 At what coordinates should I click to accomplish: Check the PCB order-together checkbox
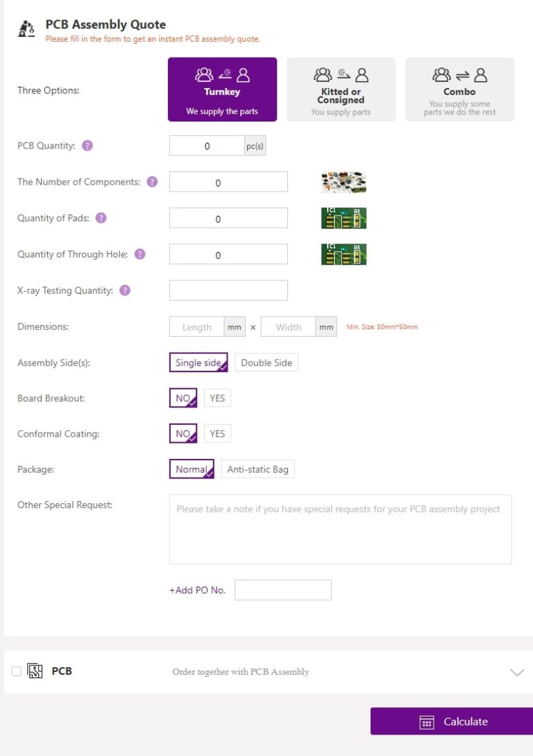pyautogui.click(x=17, y=671)
